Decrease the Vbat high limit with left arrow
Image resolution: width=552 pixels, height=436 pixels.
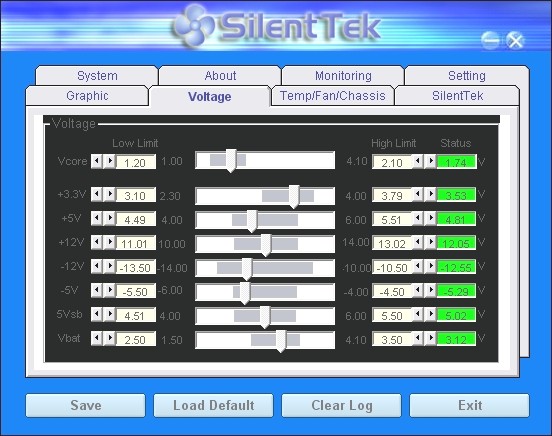pos(418,338)
